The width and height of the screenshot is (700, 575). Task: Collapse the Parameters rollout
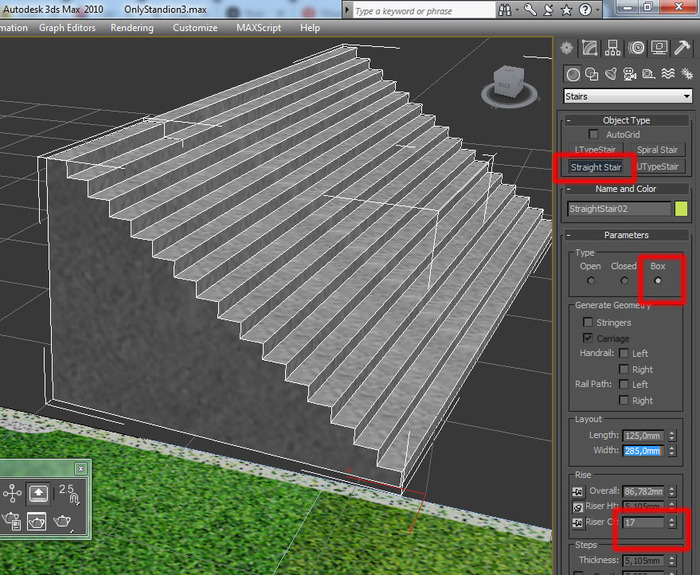tap(627, 235)
